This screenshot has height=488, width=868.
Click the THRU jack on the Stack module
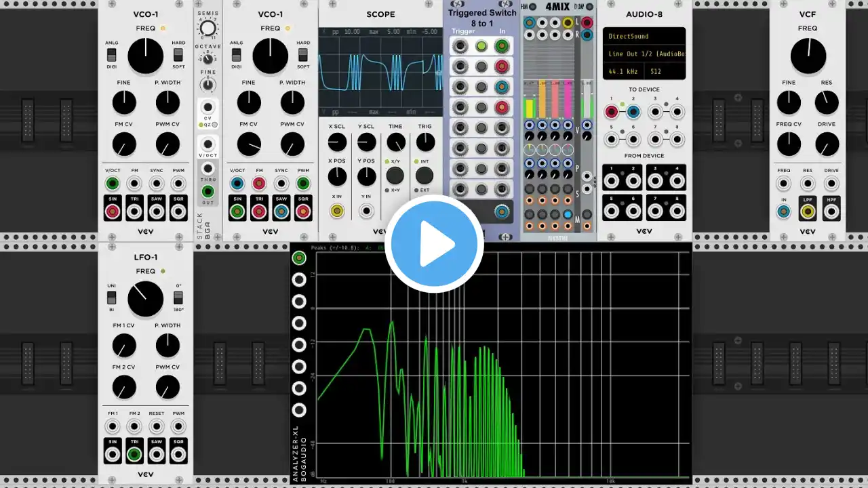point(208,168)
